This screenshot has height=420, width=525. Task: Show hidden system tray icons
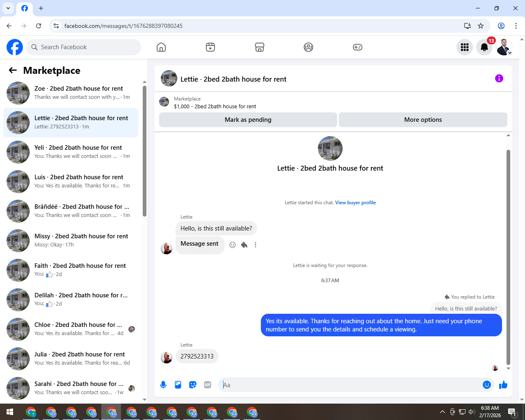pyautogui.click(x=443, y=412)
